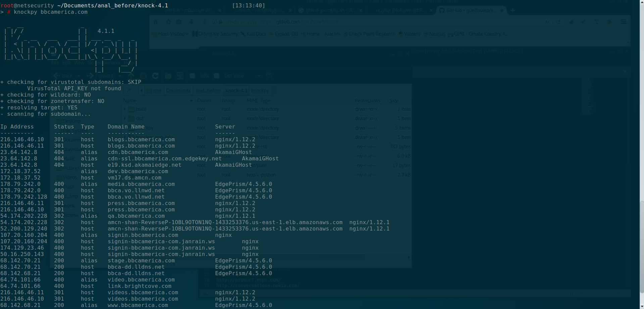Click Forward in the file manager toolbar
This screenshot has height=309, width=644.
(101, 76)
